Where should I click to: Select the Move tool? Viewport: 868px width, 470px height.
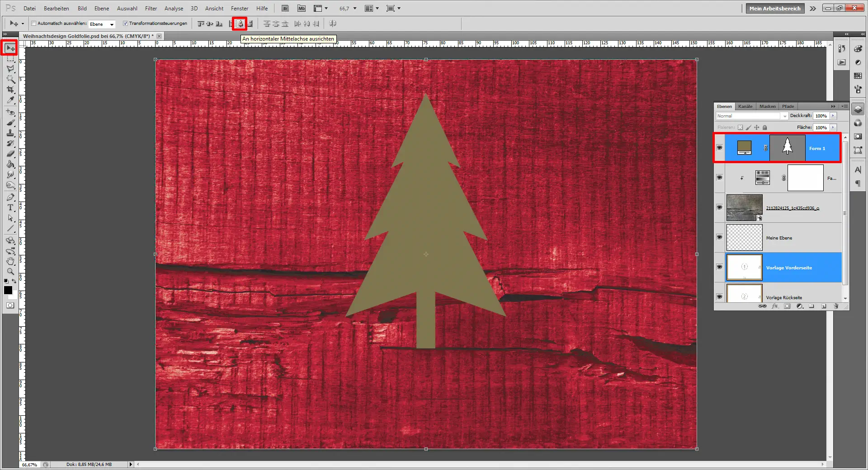click(x=10, y=48)
